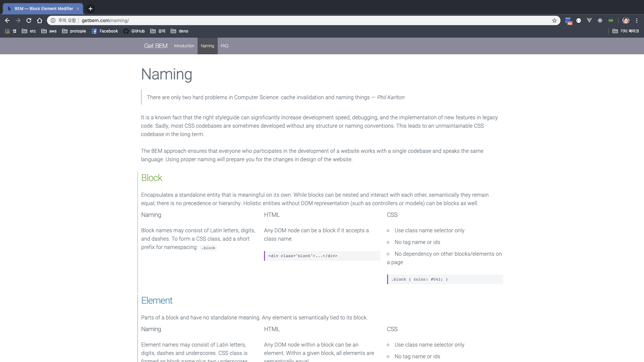This screenshot has height=362, width=644.
Task: Open the FAQ nav tab
Action: [x=224, y=46]
